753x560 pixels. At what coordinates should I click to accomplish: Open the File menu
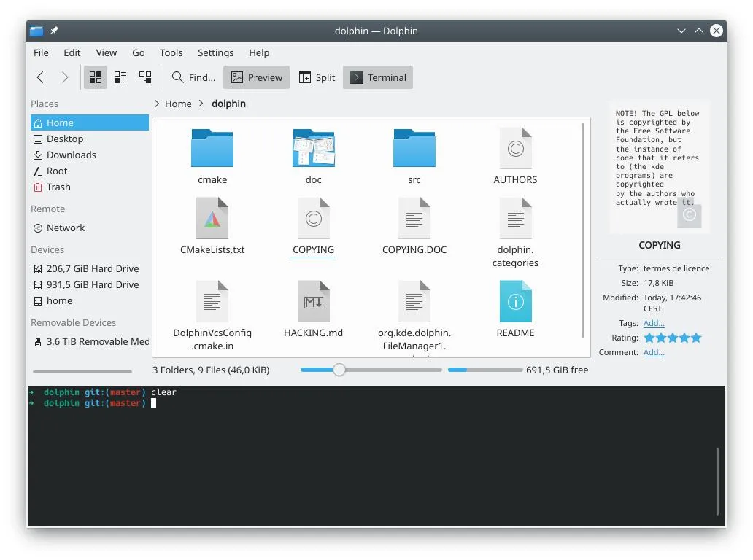click(x=41, y=52)
